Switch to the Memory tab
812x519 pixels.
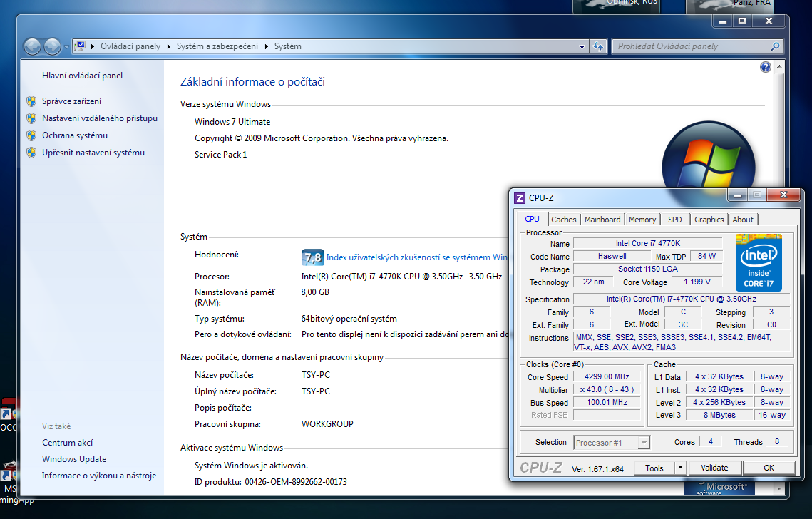coord(642,220)
